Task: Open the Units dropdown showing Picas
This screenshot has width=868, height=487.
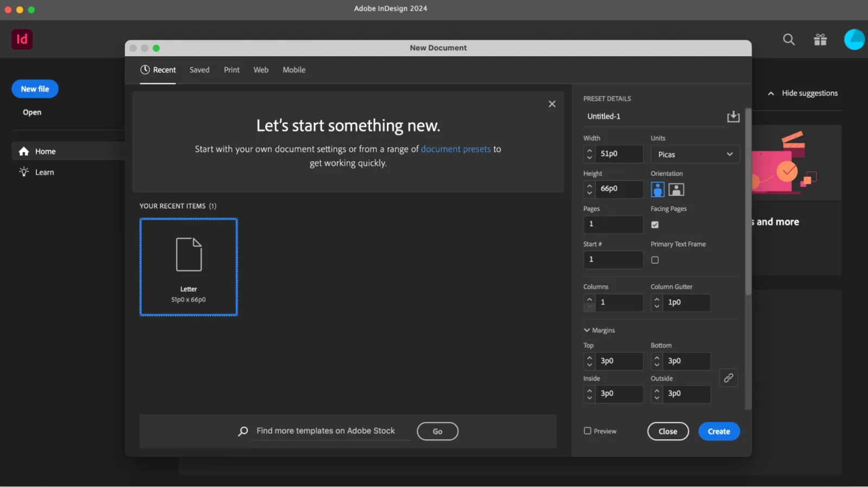Action: (x=695, y=155)
